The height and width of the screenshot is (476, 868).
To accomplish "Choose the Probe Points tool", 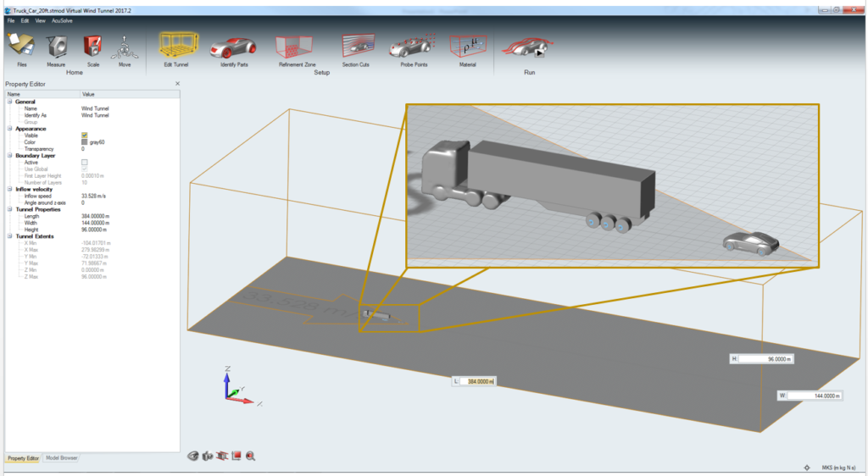I will [415, 47].
